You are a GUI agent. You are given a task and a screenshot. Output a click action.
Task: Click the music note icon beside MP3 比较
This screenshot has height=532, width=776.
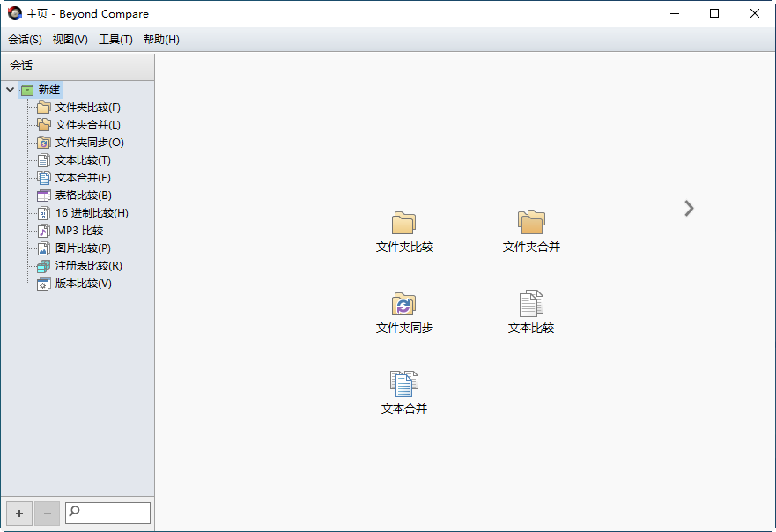(x=43, y=231)
